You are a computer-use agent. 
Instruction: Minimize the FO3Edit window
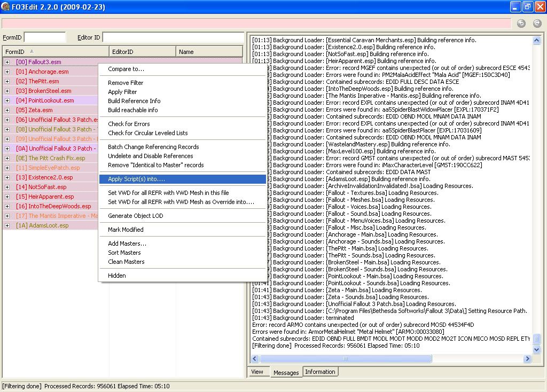click(x=515, y=6)
